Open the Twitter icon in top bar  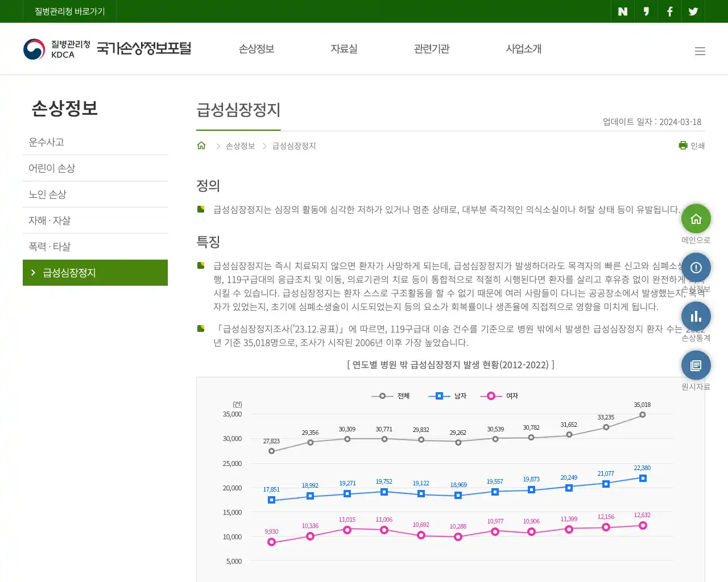click(693, 11)
